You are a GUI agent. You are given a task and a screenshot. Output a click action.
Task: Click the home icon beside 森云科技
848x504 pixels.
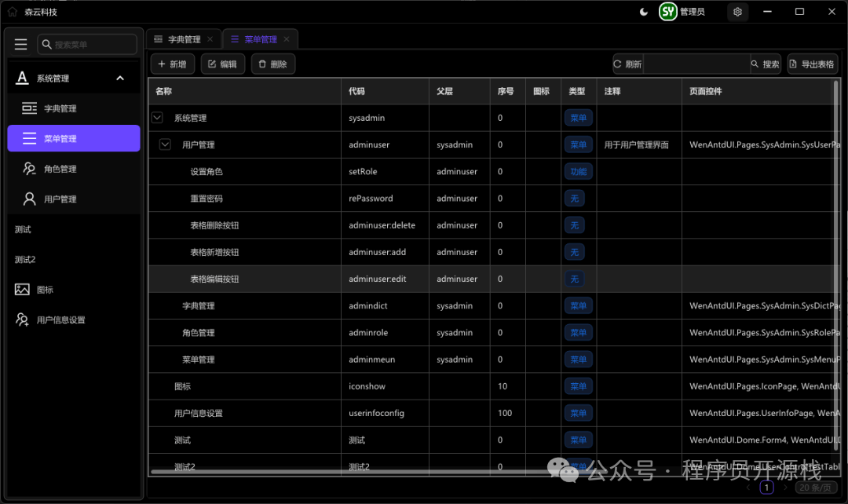pyautogui.click(x=13, y=11)
